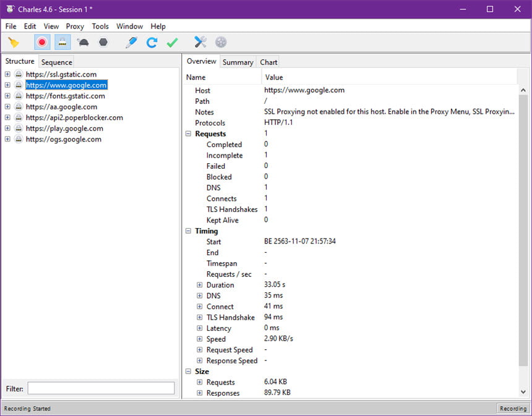Switch to the Summary tab
The height and width of the screenshot is (416, 532).
tap(238, 62)
